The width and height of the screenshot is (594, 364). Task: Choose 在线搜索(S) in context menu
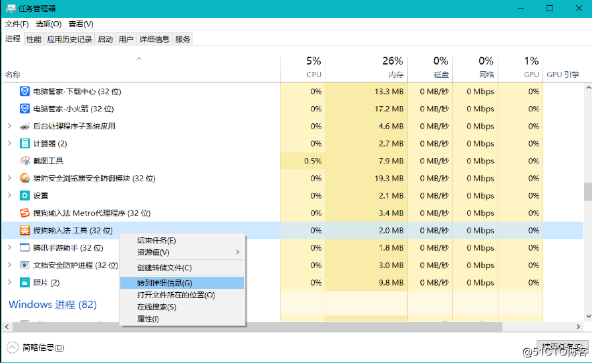pos(182,307)
